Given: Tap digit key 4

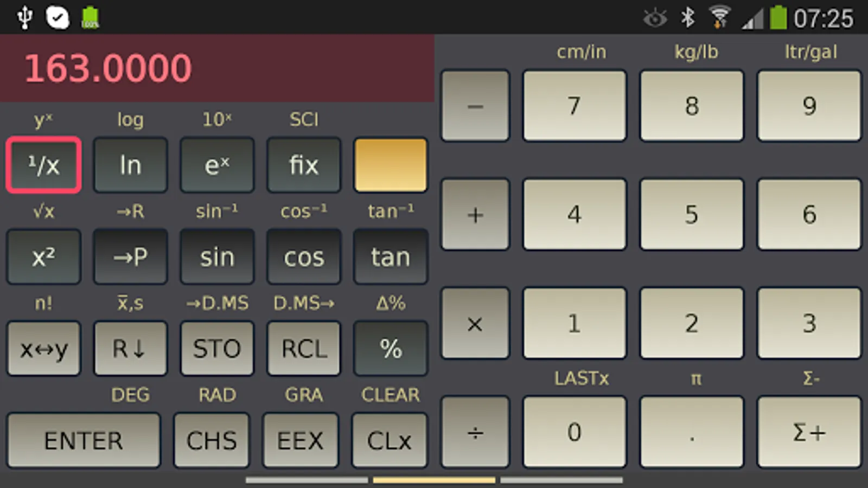Looking at the screenshot, I should coord(575,215).
